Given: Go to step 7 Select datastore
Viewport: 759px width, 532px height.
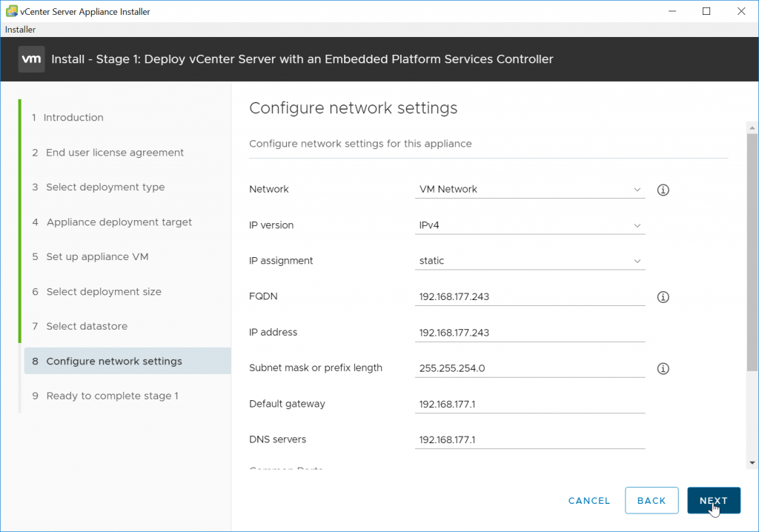Looking at the screenshot, I should click(x=80, y=326).
